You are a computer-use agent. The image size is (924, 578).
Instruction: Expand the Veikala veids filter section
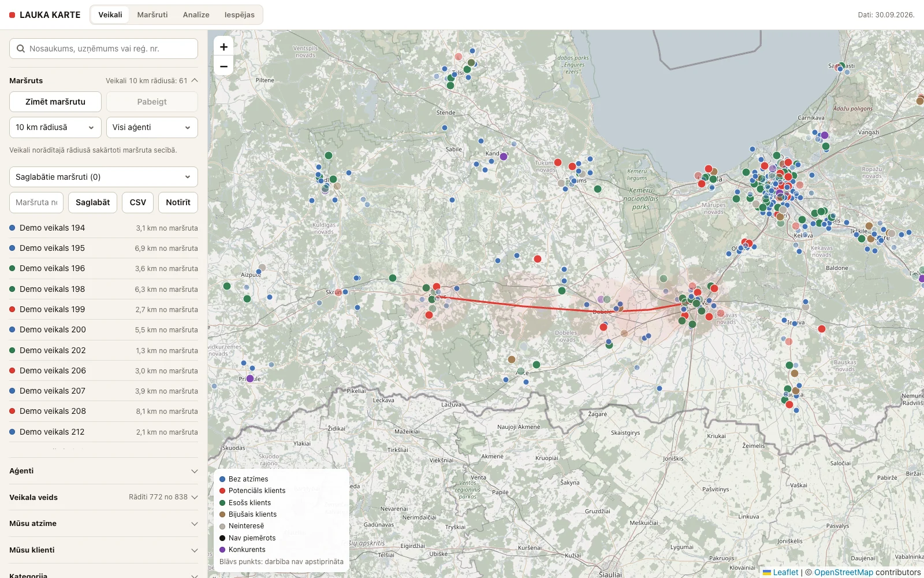[x=103, y=497]
